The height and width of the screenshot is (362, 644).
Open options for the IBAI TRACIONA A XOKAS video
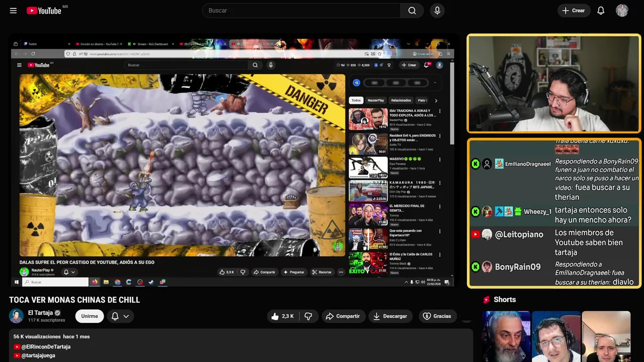440,112
